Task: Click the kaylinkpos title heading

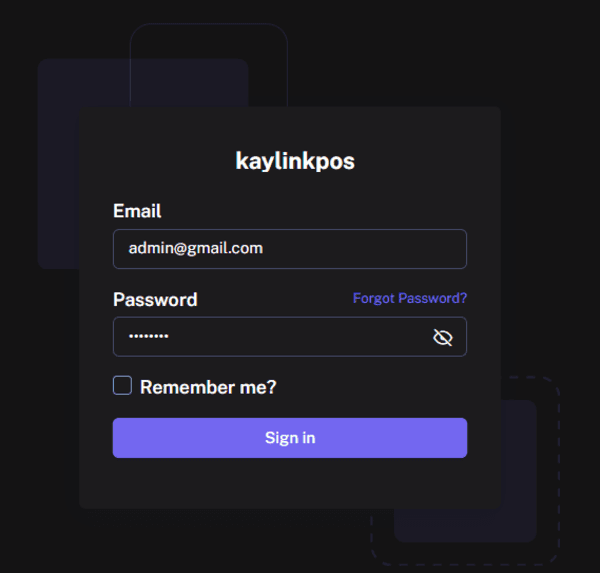Action: (295, 160)
